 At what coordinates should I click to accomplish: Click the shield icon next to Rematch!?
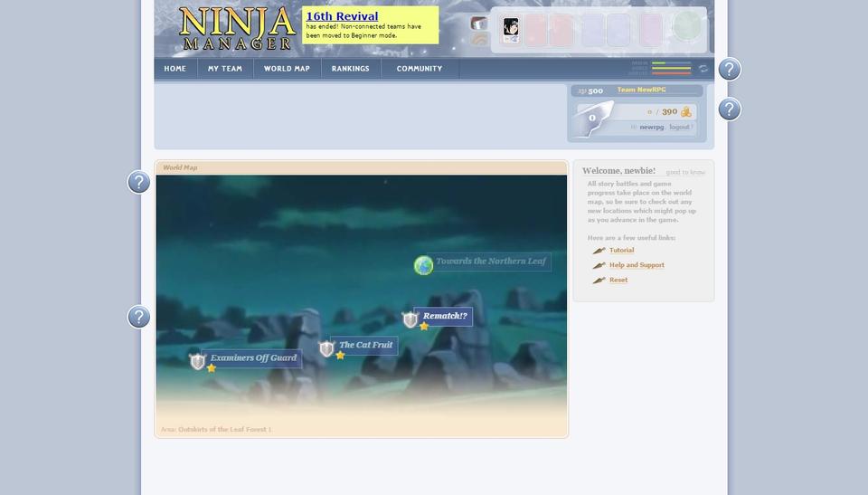pos(410,319)
